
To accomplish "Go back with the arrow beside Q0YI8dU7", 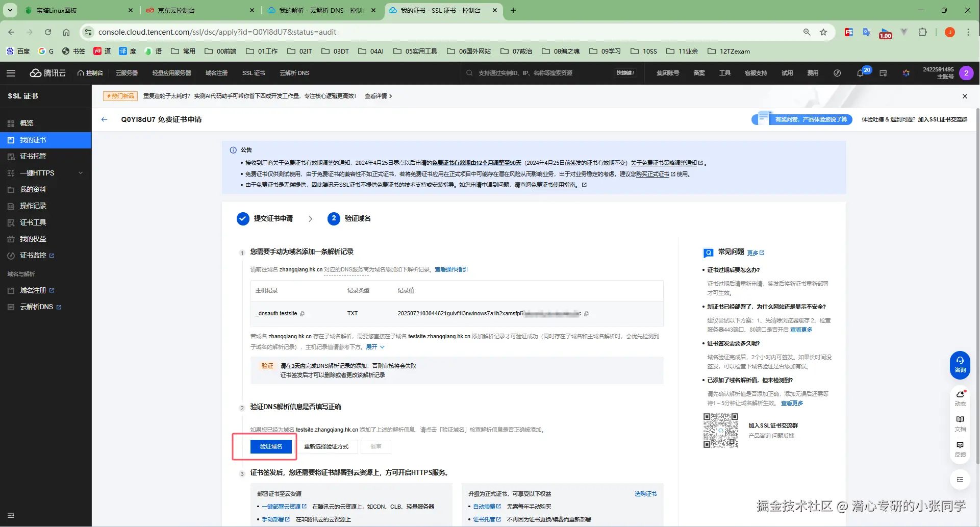I will click(x=105, y=119).
